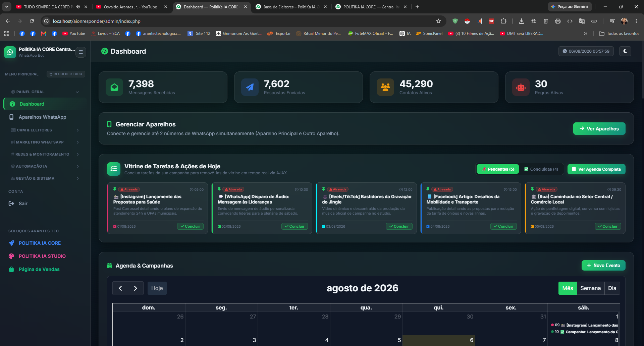Switch calendar to Semana view
Image resolution: width=644 pixels, height=346 pixels.
(x=590, y=288)
